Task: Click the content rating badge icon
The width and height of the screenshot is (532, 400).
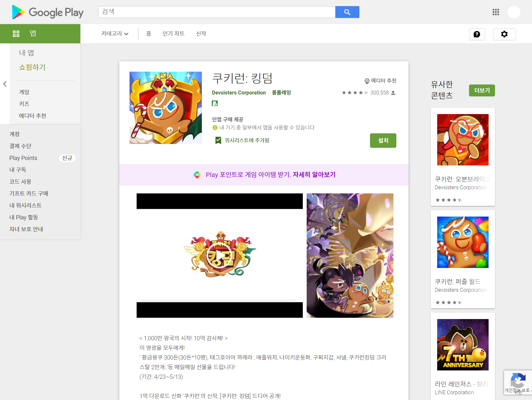Action: pyautogui.click(x=215, y=103)
